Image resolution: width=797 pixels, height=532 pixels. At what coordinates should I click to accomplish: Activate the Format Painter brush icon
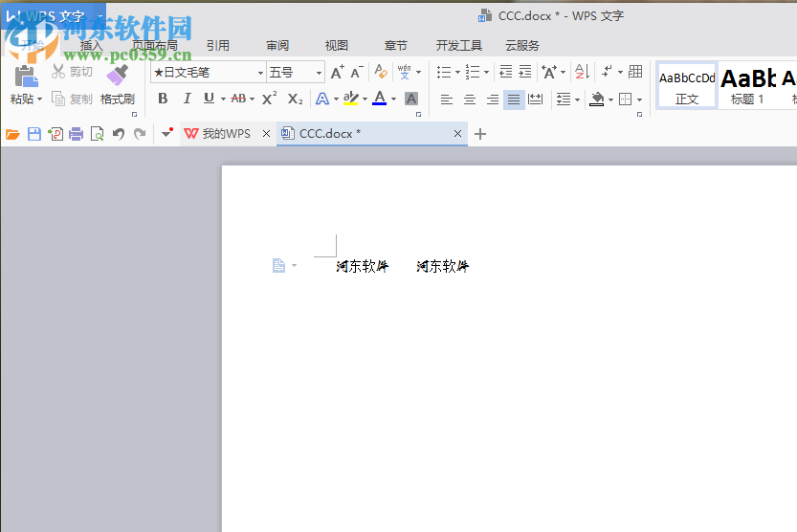[118, 76]
